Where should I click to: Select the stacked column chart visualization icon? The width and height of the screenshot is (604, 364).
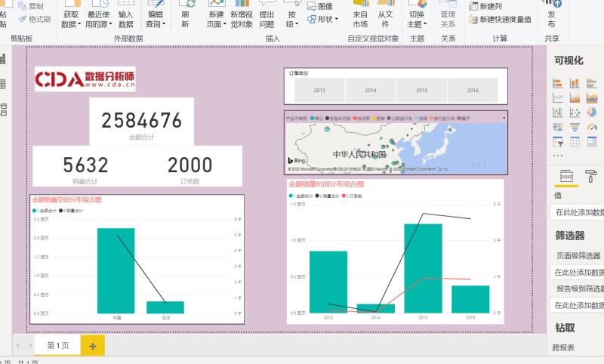coord(575,83)
